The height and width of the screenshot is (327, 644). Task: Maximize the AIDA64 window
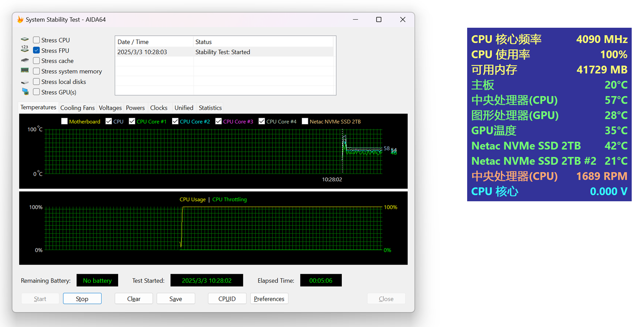tap(379, 20)
